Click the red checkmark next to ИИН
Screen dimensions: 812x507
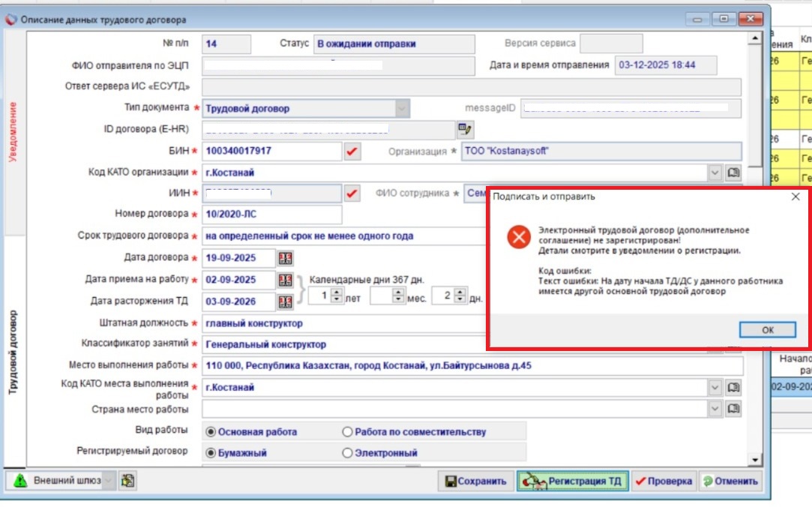coord(352,193)
